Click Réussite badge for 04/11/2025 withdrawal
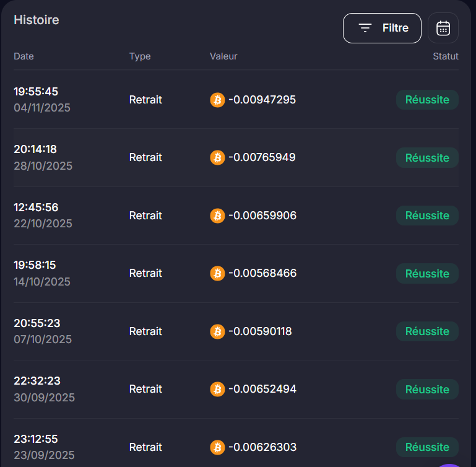 pyautogui.click(x=427, y=100)
